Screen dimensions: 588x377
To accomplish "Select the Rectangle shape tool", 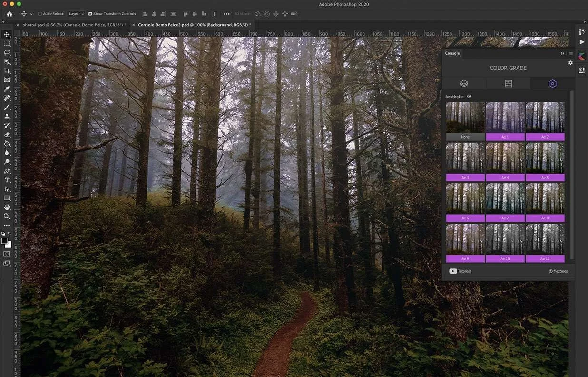I will point(7,198).
